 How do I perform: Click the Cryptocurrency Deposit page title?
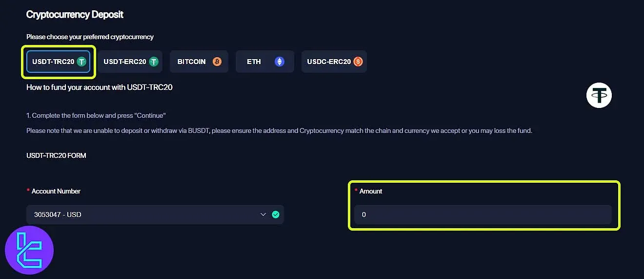click(75, 15)
